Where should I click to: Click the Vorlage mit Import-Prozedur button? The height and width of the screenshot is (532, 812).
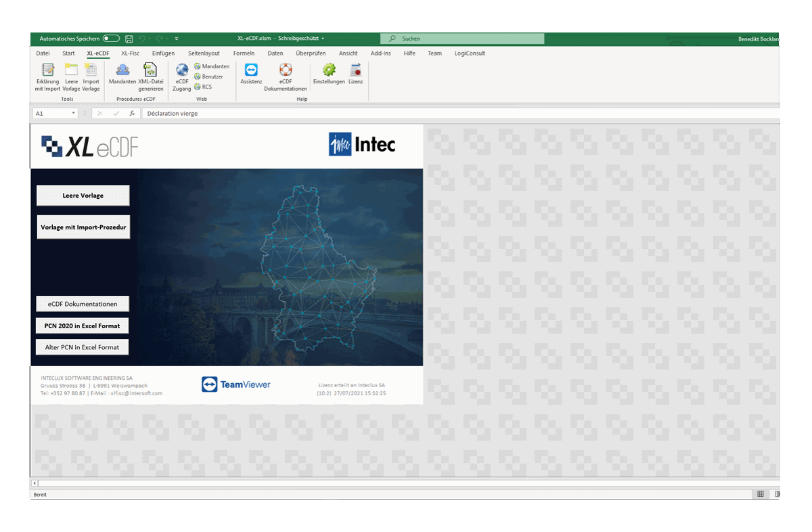coord(83,227)
